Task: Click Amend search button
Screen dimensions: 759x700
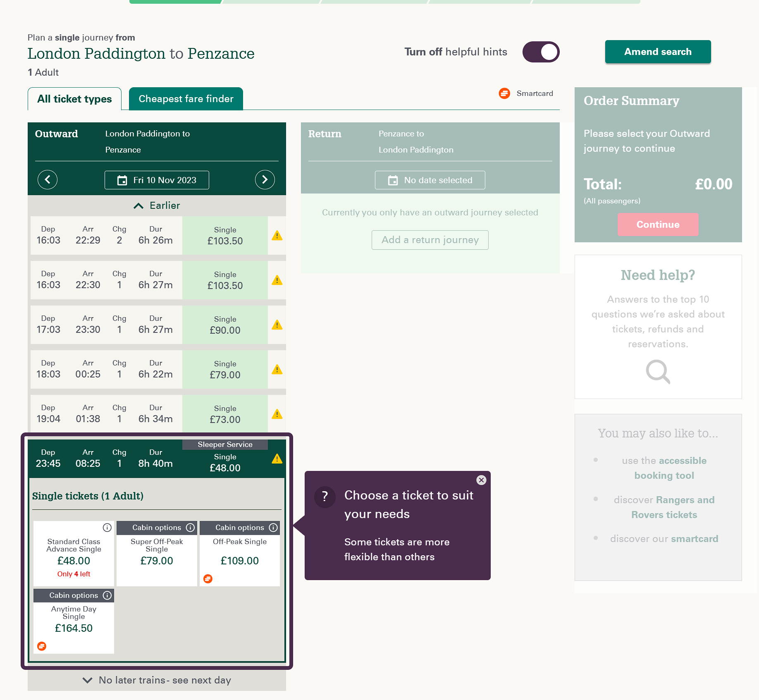Action: [x=658, y=52]
